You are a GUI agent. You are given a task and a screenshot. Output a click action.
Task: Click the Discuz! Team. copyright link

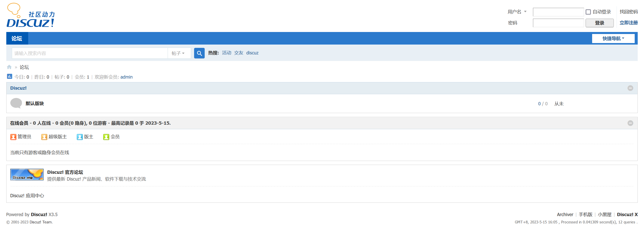[41, 222]
